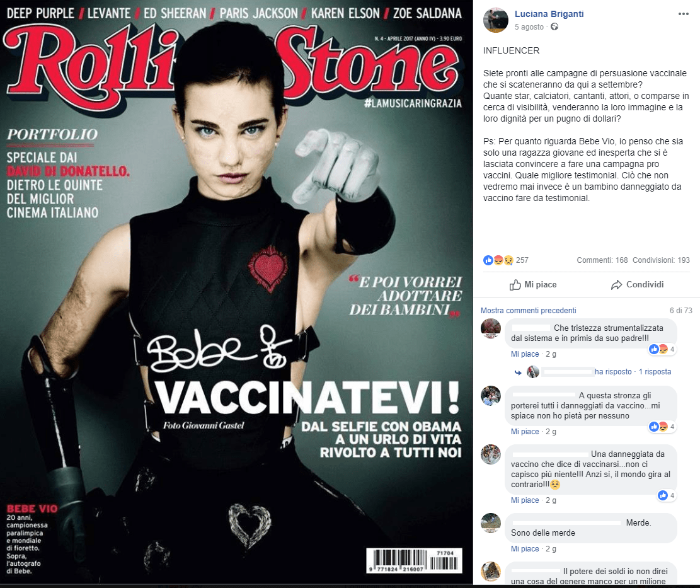
Task: Click the thumbs-up Mi piace icon
Action: point(515,285)
